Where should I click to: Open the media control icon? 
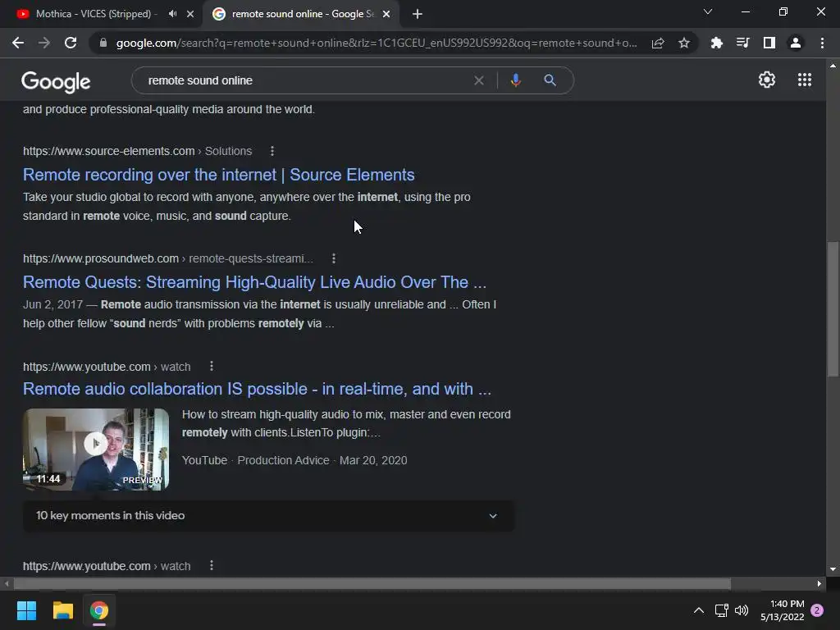pos(742,43)
